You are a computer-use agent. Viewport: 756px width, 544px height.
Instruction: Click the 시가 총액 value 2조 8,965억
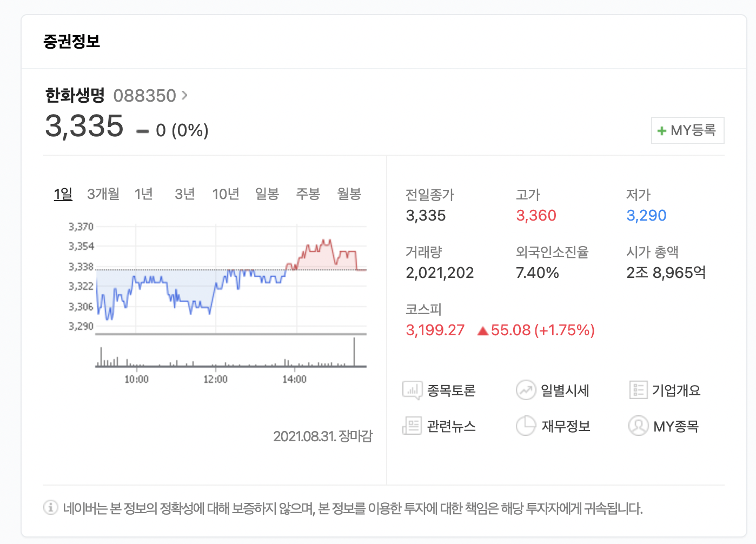coord(666,273)
